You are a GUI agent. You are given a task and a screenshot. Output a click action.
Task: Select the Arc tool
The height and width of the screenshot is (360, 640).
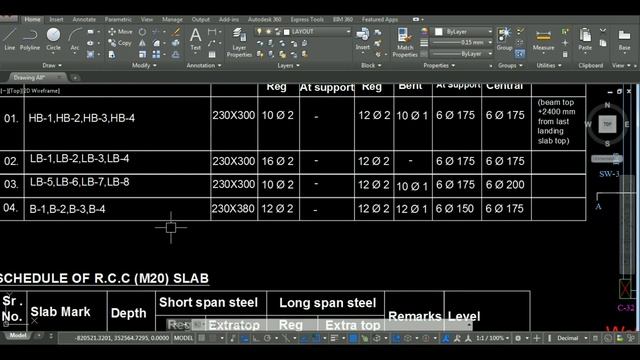coord(75,39)
